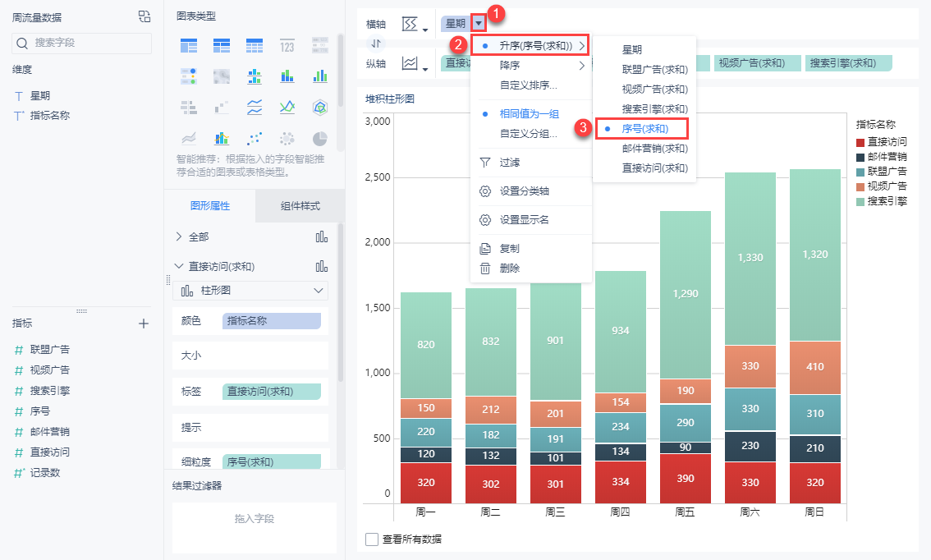
Task: Click 过滤 in the field menu
Action: [x=510, y=162]
